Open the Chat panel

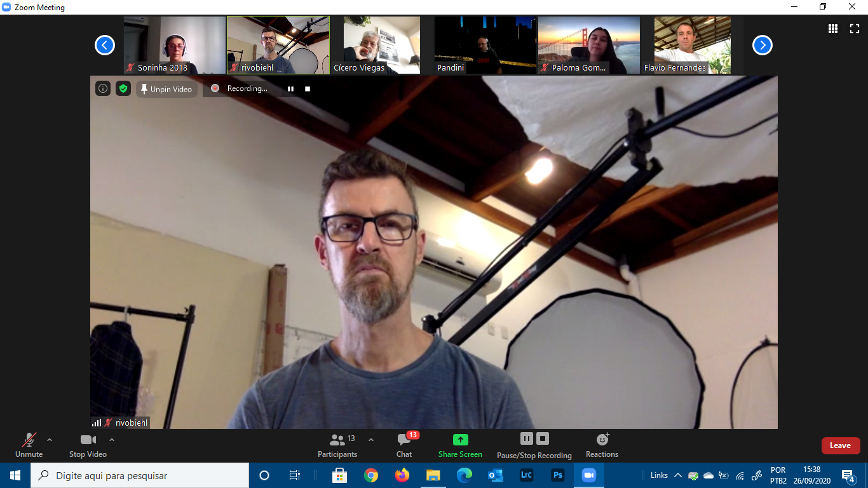[x=404, y=445]
